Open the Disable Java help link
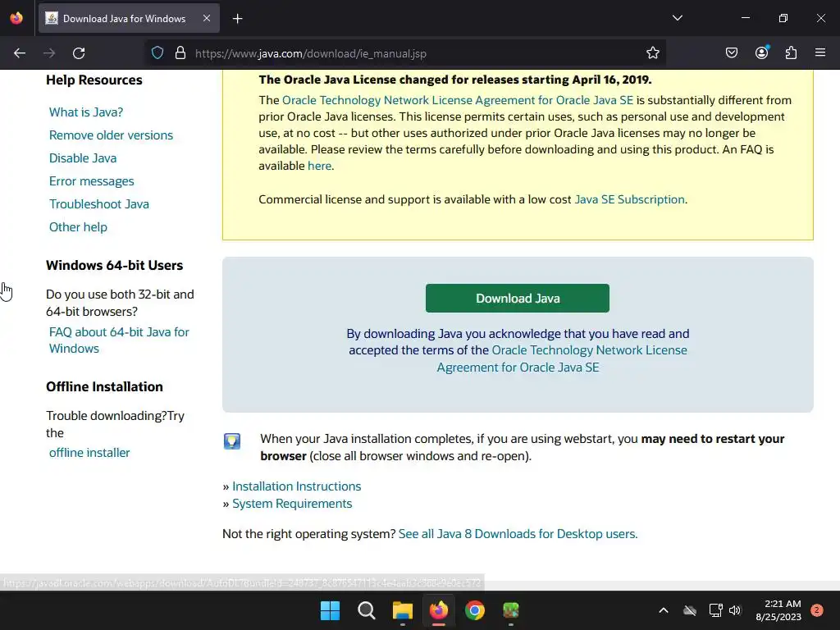Image resolution: width=840 pixels, height=630 pixels. pyautogui.click(x=83, y=158)
